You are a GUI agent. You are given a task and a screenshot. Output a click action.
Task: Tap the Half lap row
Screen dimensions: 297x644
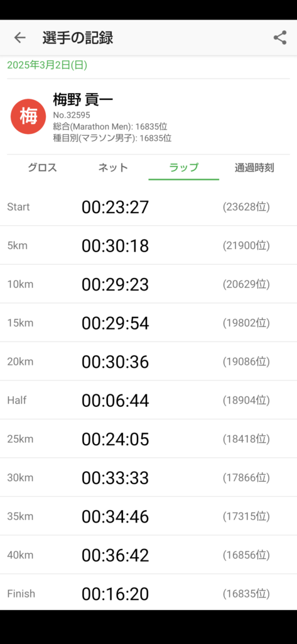(x=148, y=401)
